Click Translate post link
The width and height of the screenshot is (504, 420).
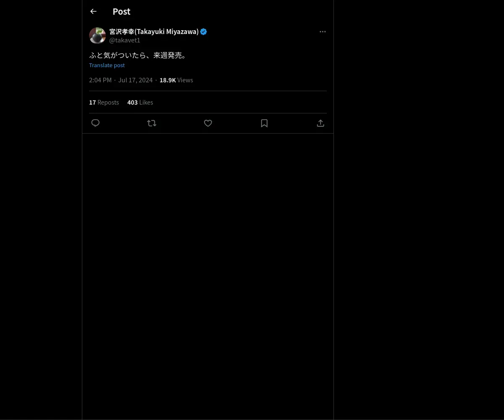[107, 65]
